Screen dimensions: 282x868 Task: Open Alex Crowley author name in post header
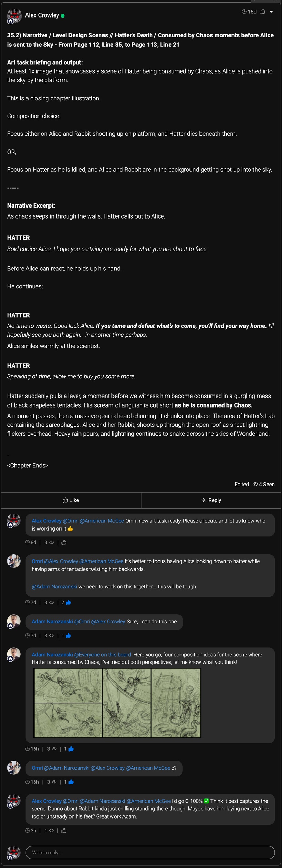click(42, 15)
